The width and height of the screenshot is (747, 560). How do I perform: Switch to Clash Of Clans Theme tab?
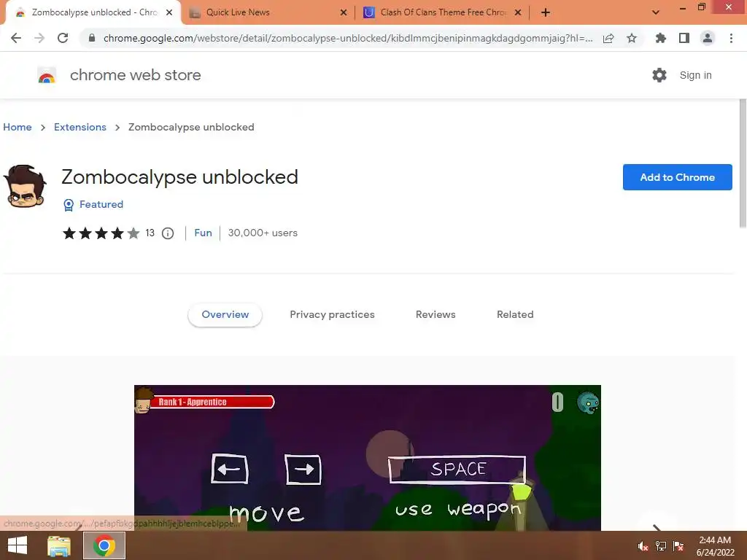click(442, 12)
